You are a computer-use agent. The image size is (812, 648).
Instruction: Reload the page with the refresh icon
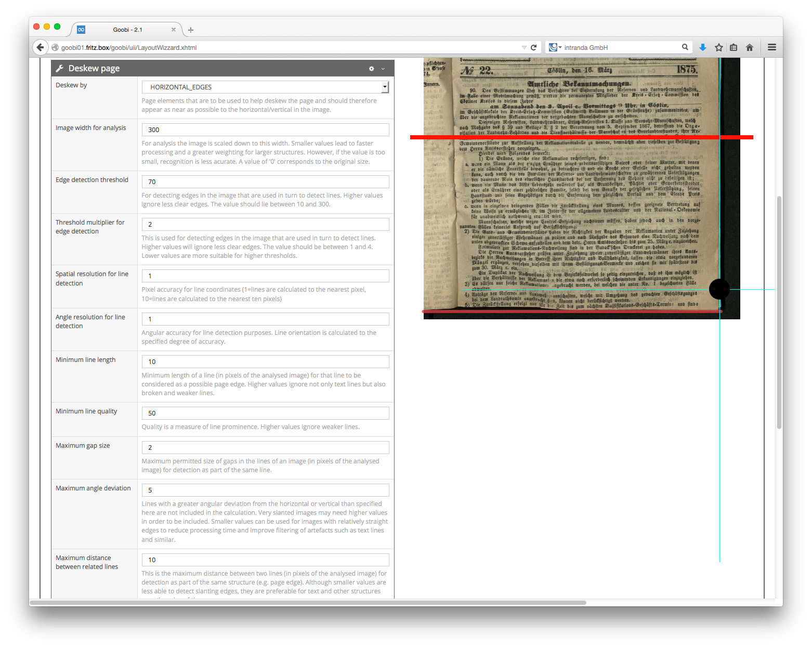[x=533, y=47]
